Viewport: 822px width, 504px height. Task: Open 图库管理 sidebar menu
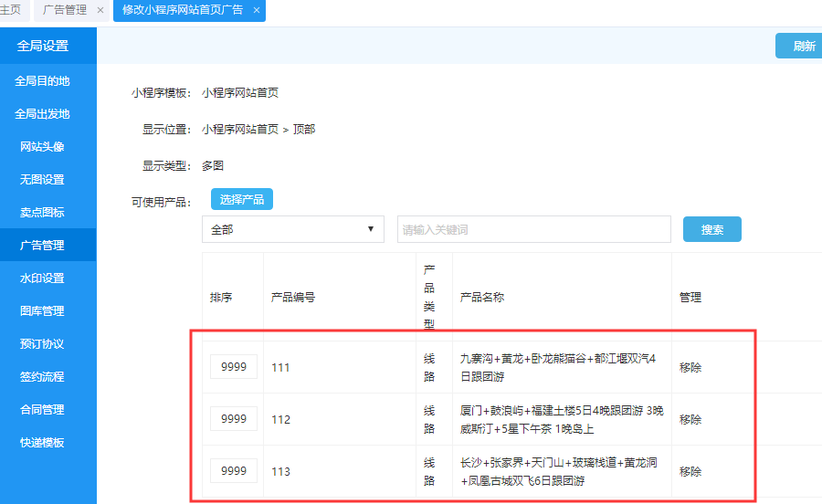pyautogui.click(x=42, y=311)
